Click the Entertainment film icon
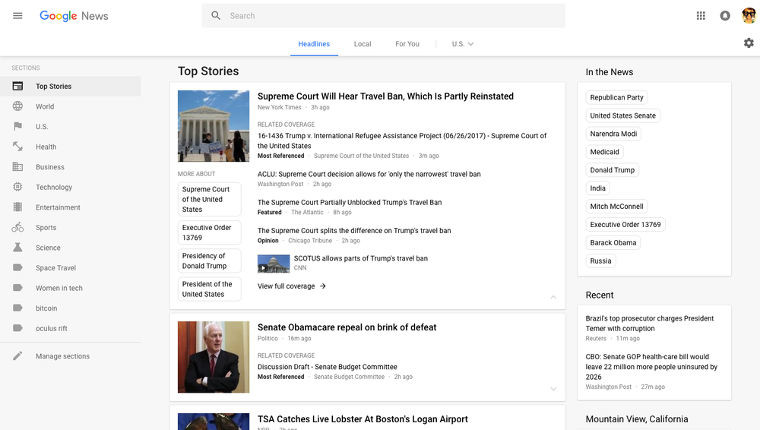This screenshot has height=430, width=760. [17, 207]
